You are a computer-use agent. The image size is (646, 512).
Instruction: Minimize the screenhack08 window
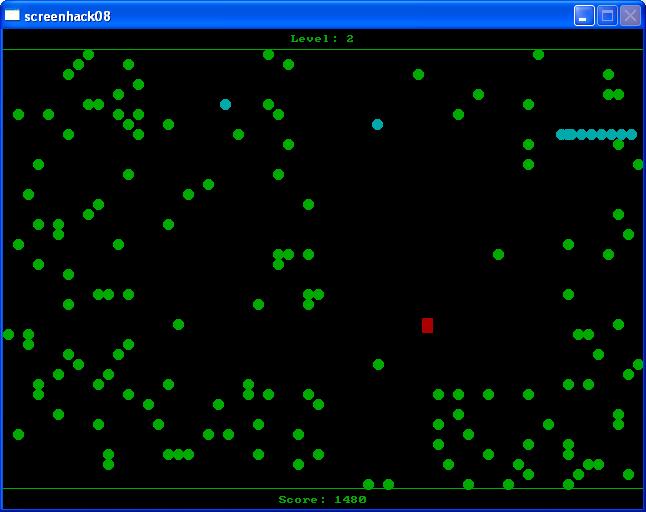point(584,15)
